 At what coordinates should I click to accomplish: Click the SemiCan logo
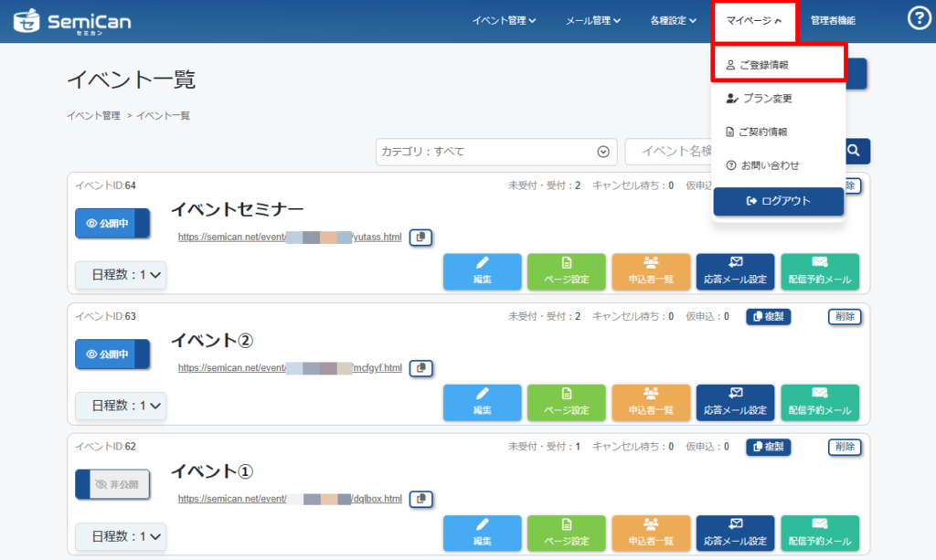tap(72, 20)
